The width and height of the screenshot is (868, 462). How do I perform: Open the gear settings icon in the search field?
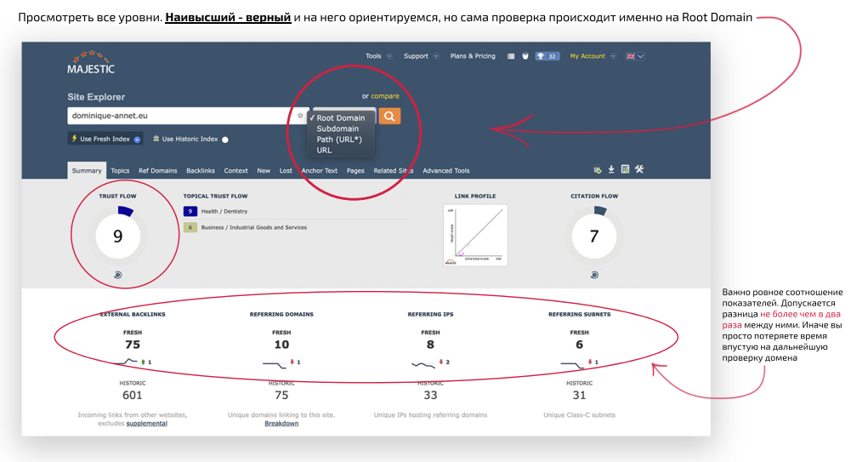[x=300, y=116]
